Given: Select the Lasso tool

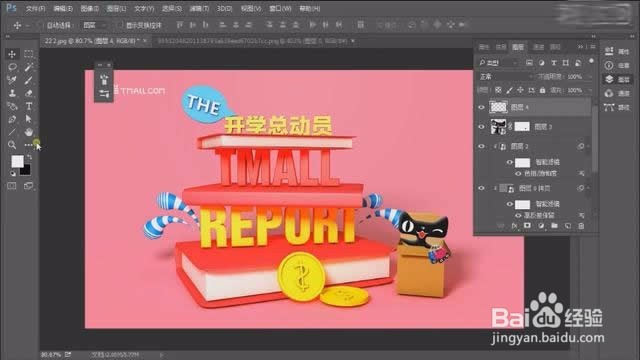Looking at the screenshot, I should point(12,67).
